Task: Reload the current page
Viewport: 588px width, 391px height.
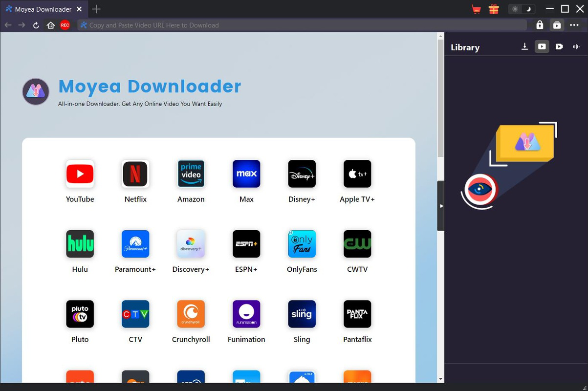Action: pyautogui.click(x=36, y=25)
